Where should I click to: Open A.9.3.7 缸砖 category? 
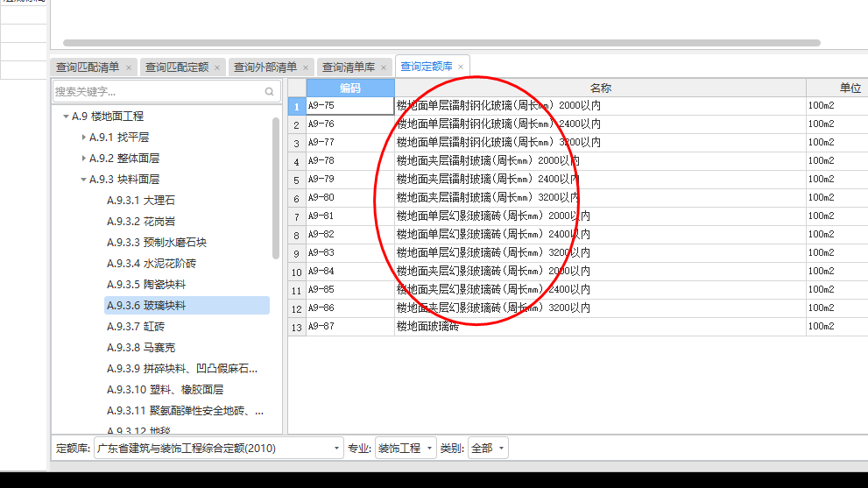pos(136,327)
